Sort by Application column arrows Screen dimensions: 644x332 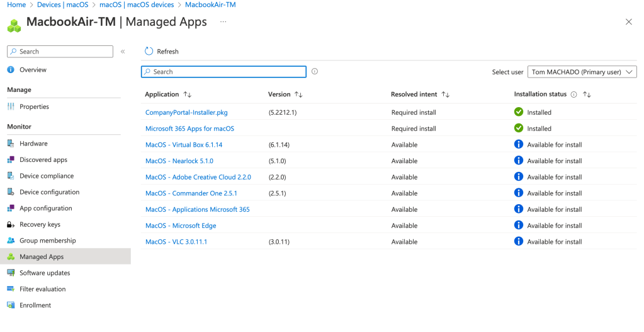pos(188,94)
